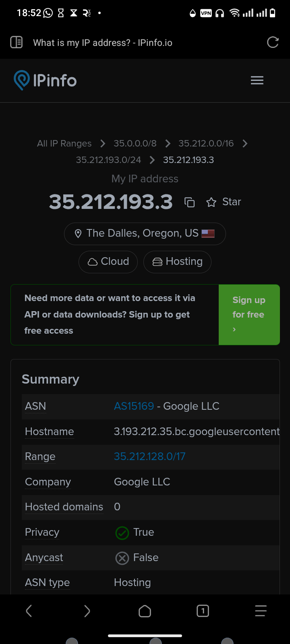Go to All IP Ranges breadcrumb
Screen dimensions: 290x644
(x=64, y=144)
